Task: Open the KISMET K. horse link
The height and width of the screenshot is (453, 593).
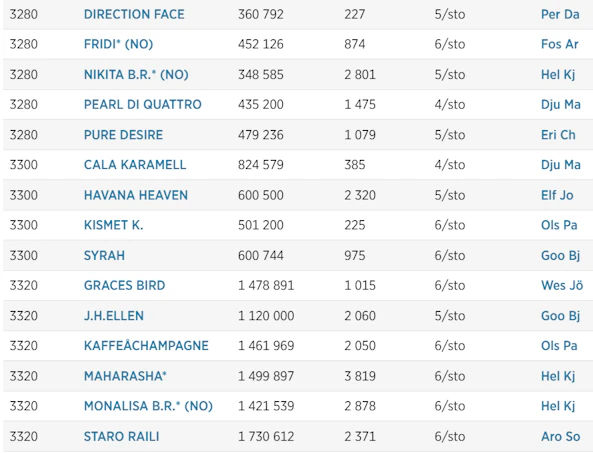Action: [x=113, y=225]
